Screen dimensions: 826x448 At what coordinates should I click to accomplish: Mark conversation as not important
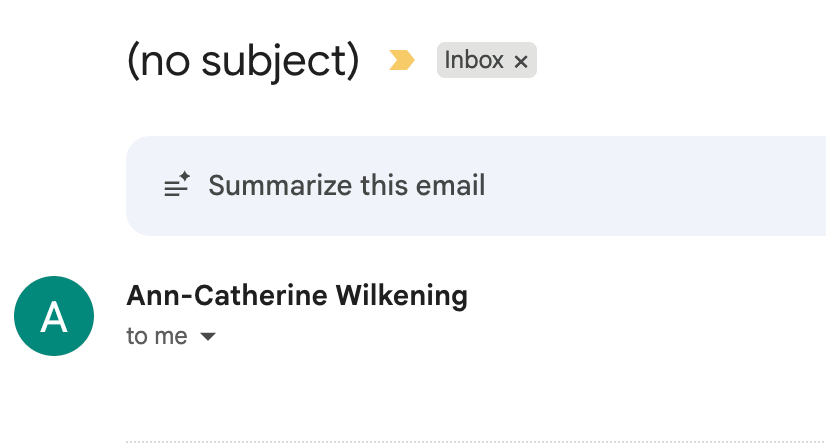coord(402,62)
